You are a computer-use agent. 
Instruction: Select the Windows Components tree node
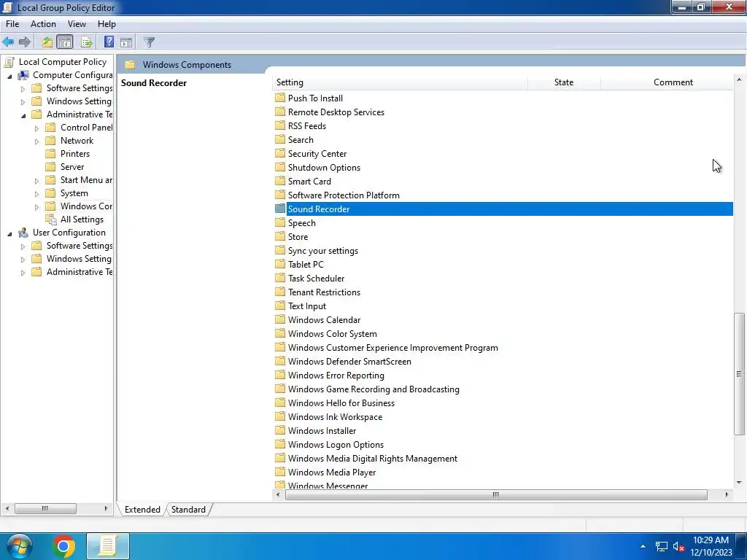(x=86, y=206)
